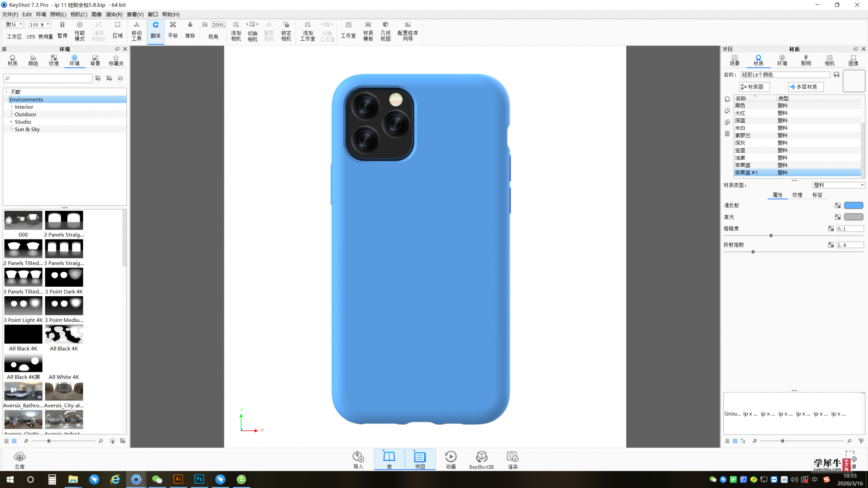Click the roughness (粗糙度) slider handle

pos(771,236)
